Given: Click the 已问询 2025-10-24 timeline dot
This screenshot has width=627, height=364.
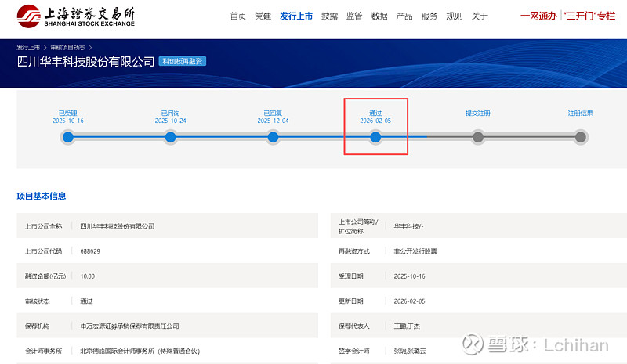Looking at the screenshot, I should pyautogui.click(x=170, y=137).
